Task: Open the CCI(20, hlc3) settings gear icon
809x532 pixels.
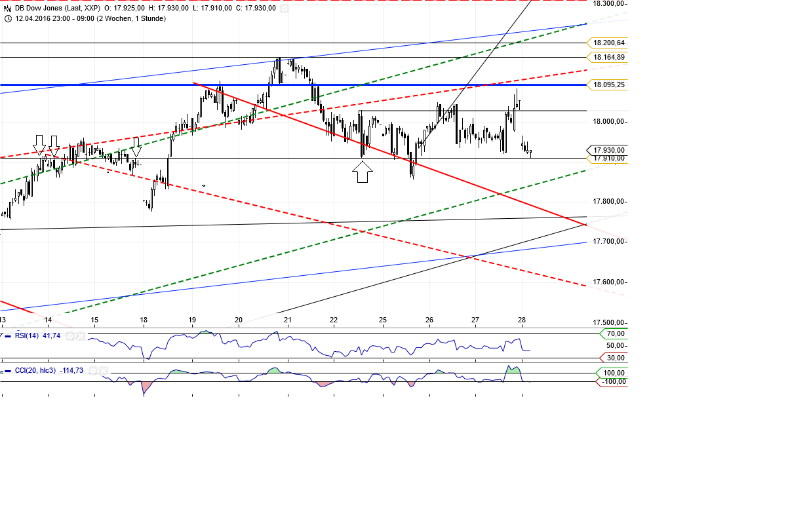Action: [x=93, y=371]
